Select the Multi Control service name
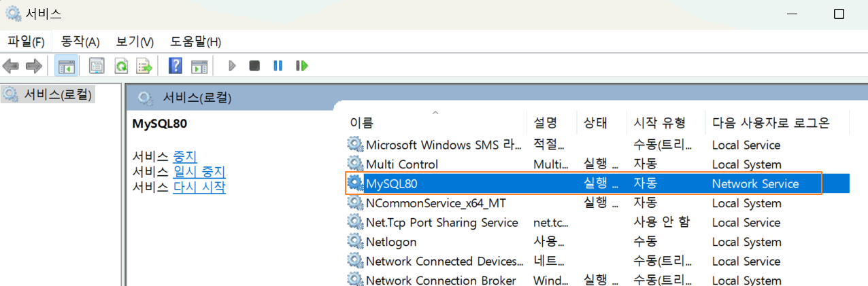Screen dimensions: 868x286 pos(402,164)
